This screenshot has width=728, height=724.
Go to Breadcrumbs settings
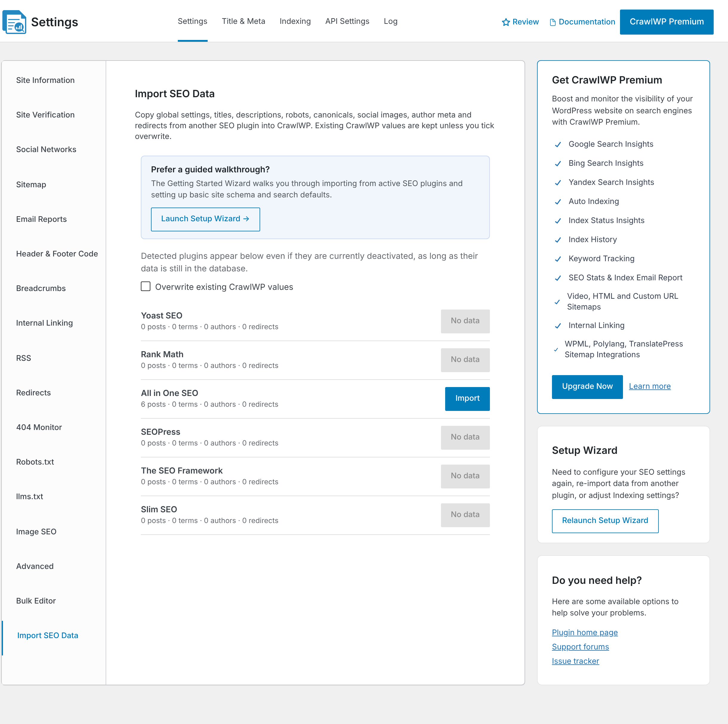[x=41, y=289]
